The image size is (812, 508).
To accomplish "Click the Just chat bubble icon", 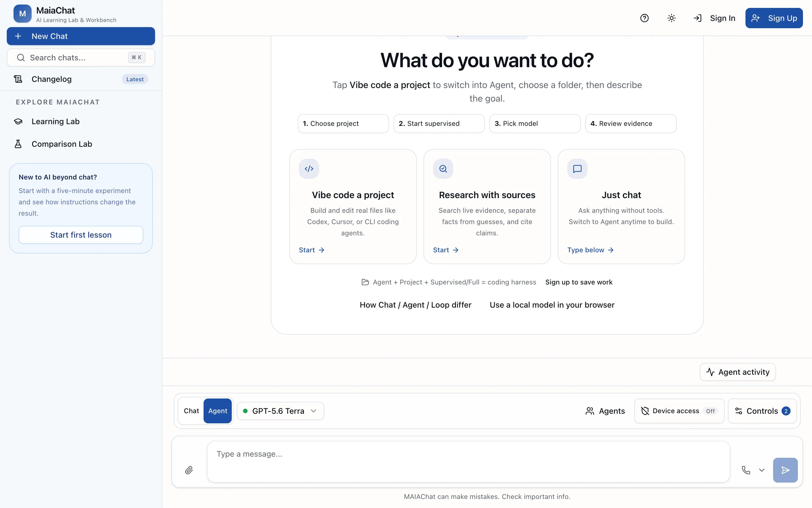I will click(577, 169).
